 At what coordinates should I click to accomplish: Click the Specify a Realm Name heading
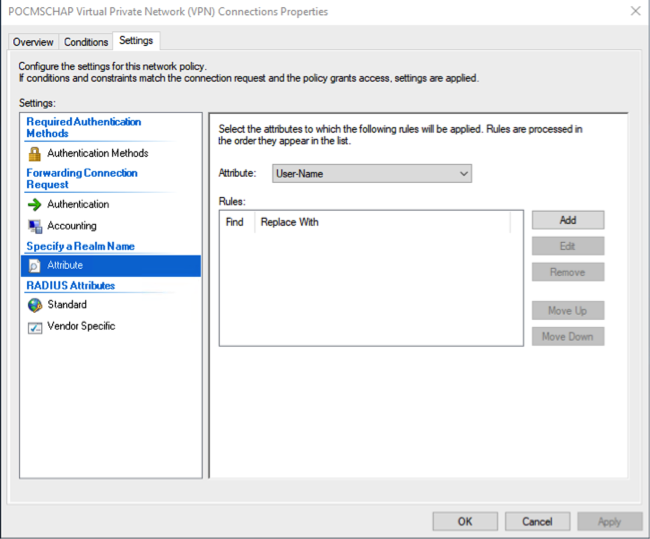click(x=80, y=246)
